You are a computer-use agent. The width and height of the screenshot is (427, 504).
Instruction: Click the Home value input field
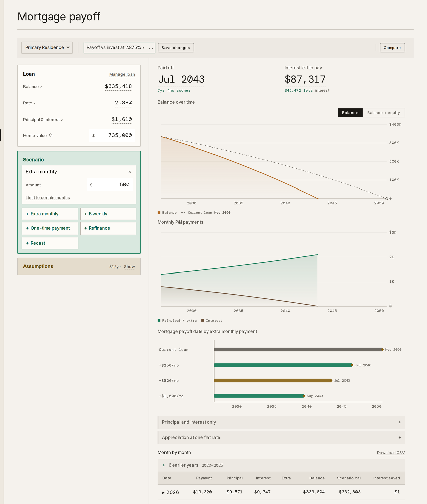pyautogui.click(x=112, y=135)
